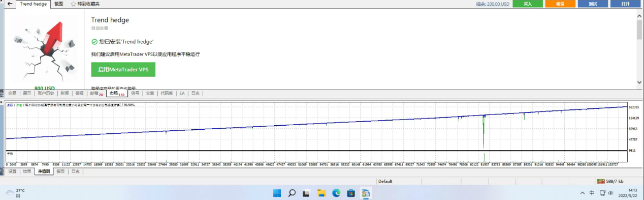Click the 800 USD price text
The image size is (644, 200).
point(45,88)
